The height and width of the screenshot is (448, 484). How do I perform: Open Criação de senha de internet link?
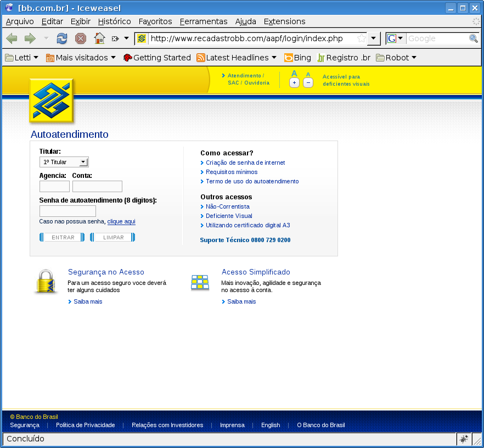[x=245, y=163]
